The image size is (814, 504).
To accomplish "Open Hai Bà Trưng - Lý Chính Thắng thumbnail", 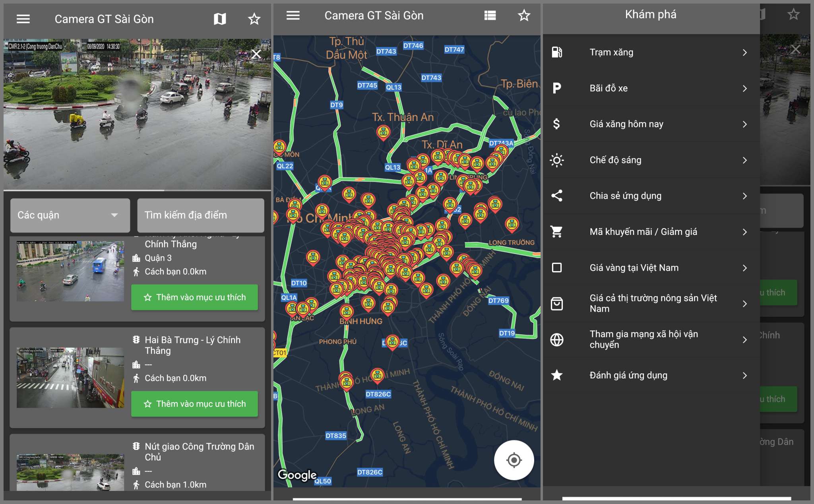I will (x=70, y=378).
